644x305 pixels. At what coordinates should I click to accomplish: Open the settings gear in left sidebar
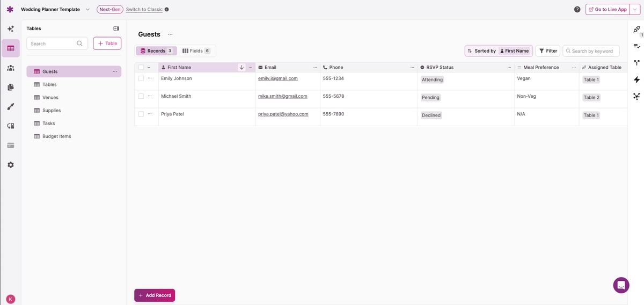[x=11, y=164]
